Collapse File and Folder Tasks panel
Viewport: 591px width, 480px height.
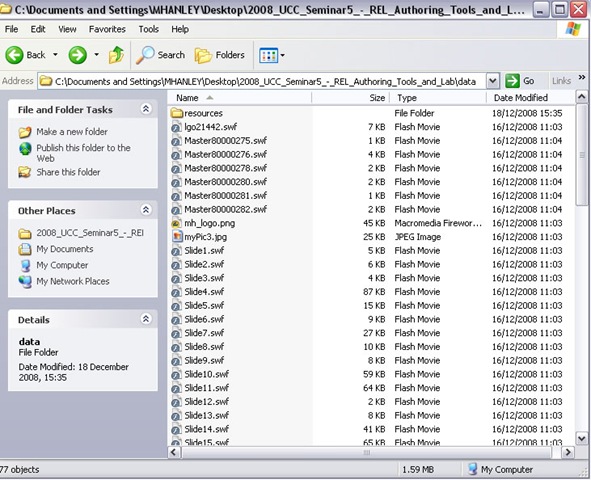coord(146,109)
